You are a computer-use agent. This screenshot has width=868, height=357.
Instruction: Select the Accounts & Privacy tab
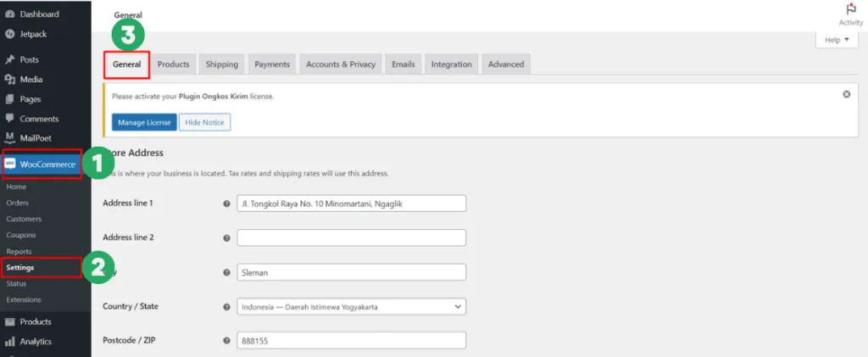coord(341,64)
